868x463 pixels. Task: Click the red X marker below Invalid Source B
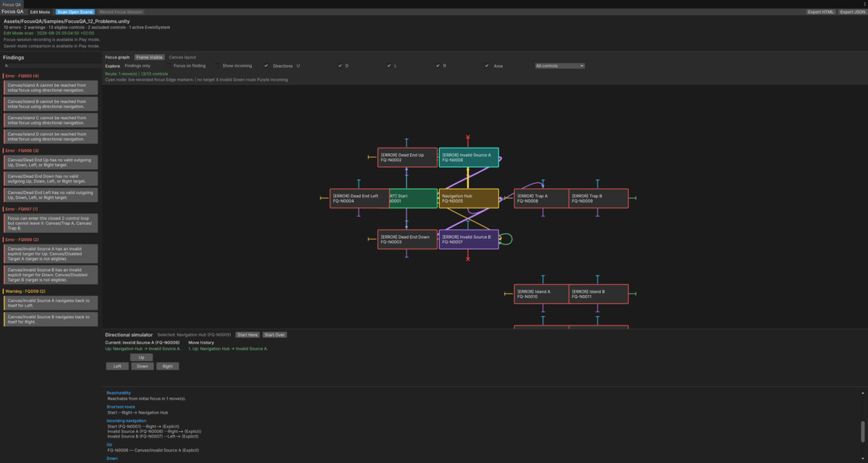pyautogui.click(x=468, y=259)
